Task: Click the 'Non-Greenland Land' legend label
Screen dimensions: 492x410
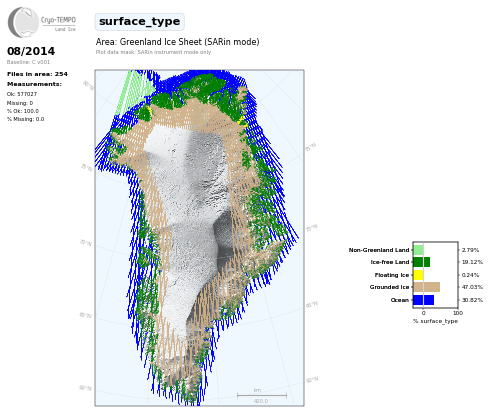Action: click(379, 250)
